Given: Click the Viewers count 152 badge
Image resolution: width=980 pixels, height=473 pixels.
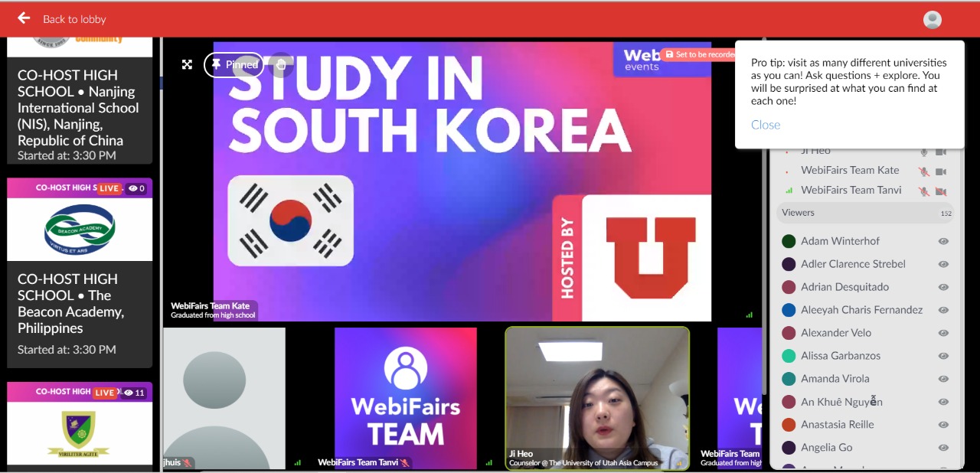Looking at the screenshot, I should click(x=946, y=214).
